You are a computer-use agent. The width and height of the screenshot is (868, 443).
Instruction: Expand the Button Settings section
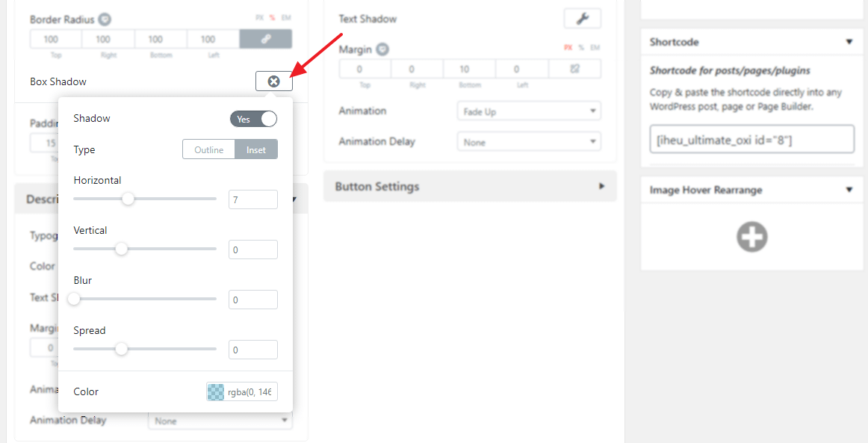click(x=470, y=187)
